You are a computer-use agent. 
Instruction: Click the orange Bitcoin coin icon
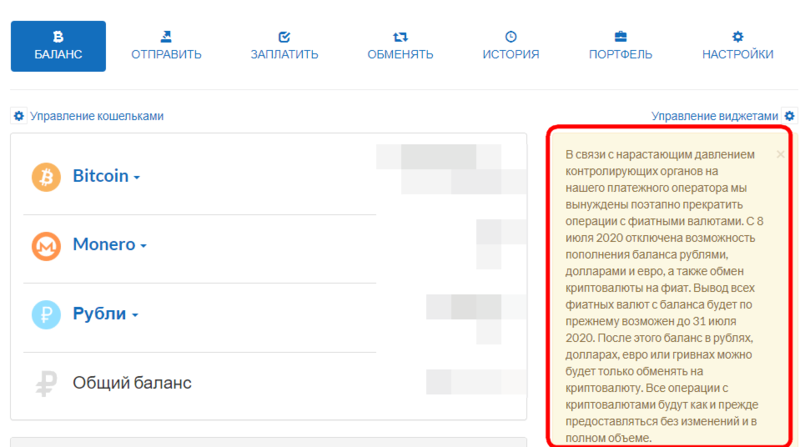coord(47,177)
